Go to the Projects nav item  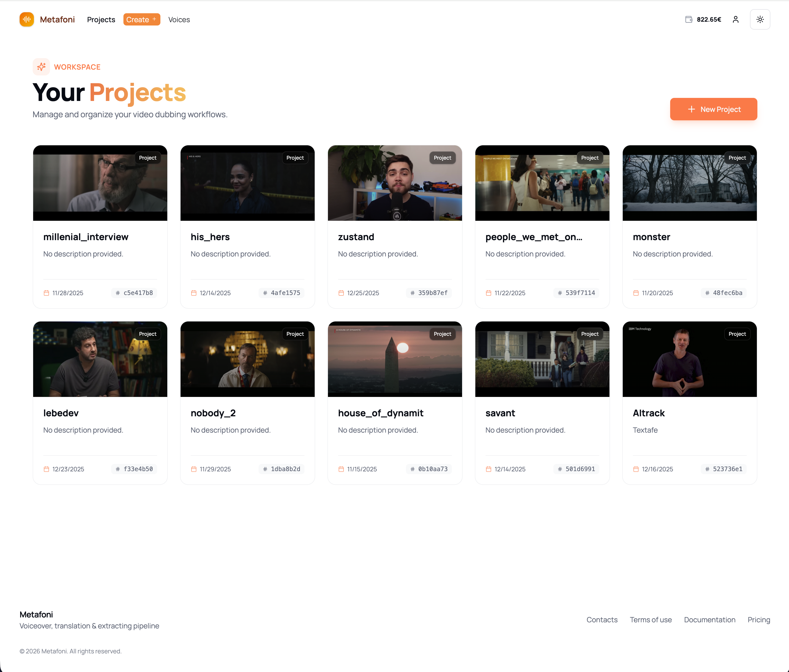coord(101,19)
